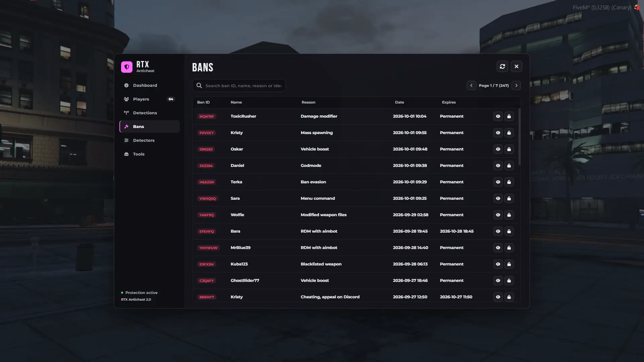The height and width of the screenshot is (362, 644).
Task: Click the ban ID badge YHHWUW
Action: pyautogui.click(x=208, y=248)
